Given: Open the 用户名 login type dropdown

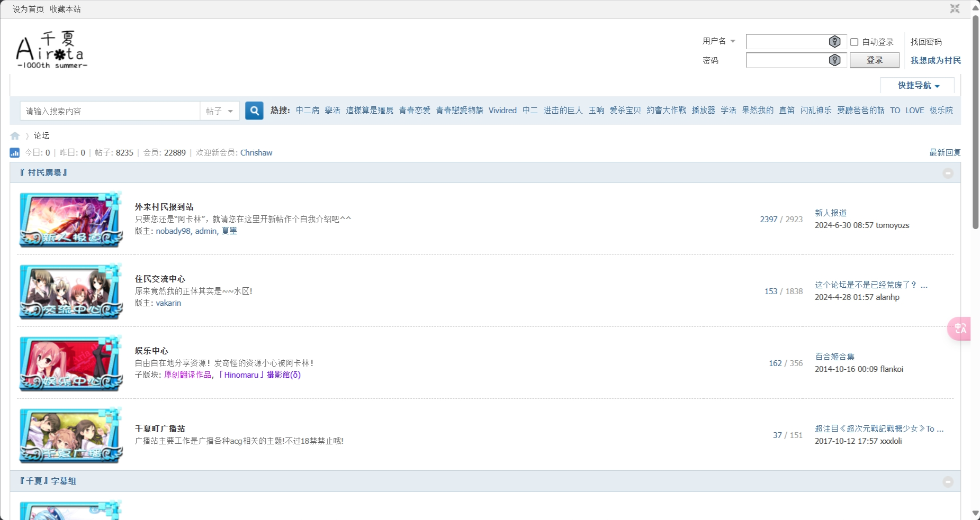Looking at the screenshot, I should pyautogui.click(x=718, y=41).
